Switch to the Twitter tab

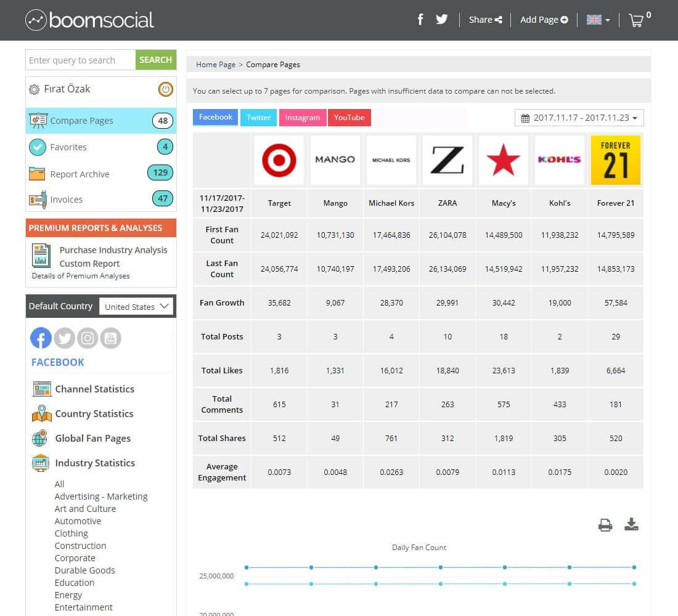point(259,118)
